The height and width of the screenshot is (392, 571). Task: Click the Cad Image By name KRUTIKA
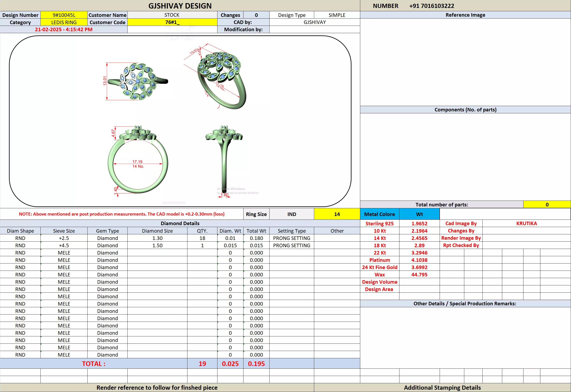[x=526, y=223]
